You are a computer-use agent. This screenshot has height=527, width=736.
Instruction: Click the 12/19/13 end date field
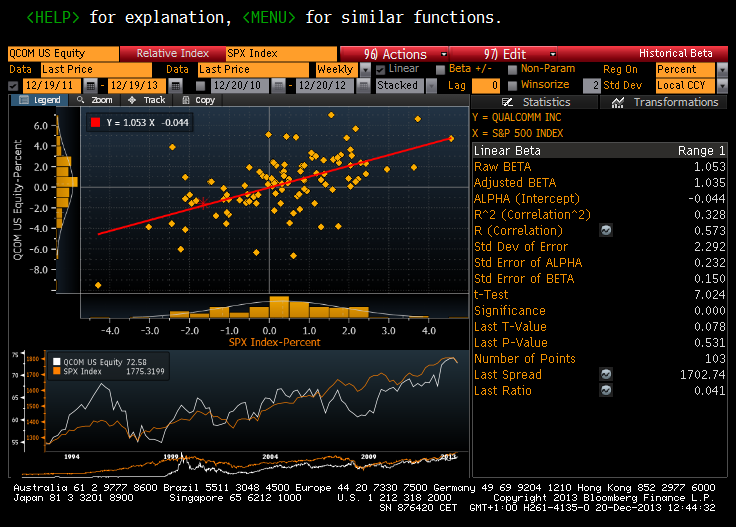137,85
